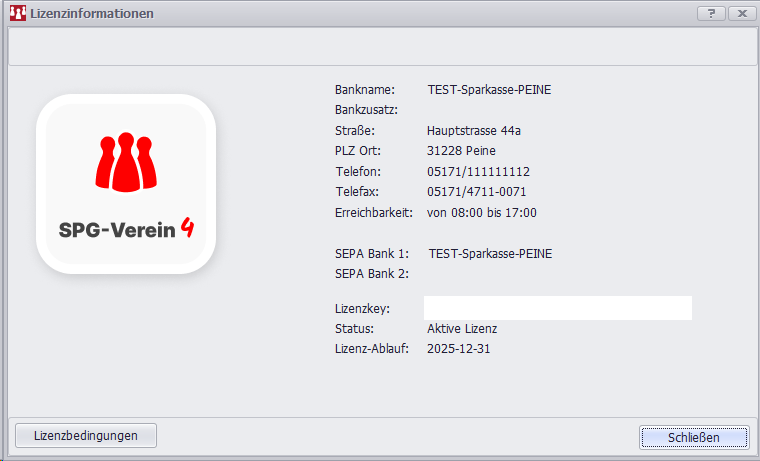The width and height of the screenshot is (760, 461).
Task: Click the Lizenz-Ablauf date 2025-12-31
Action: (x=458, y=349)
